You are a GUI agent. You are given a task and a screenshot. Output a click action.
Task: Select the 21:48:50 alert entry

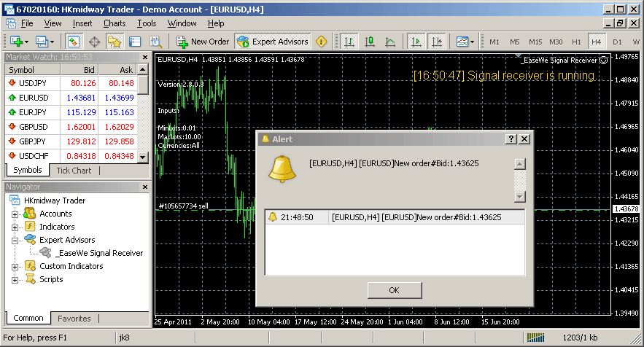click(395, 217)
